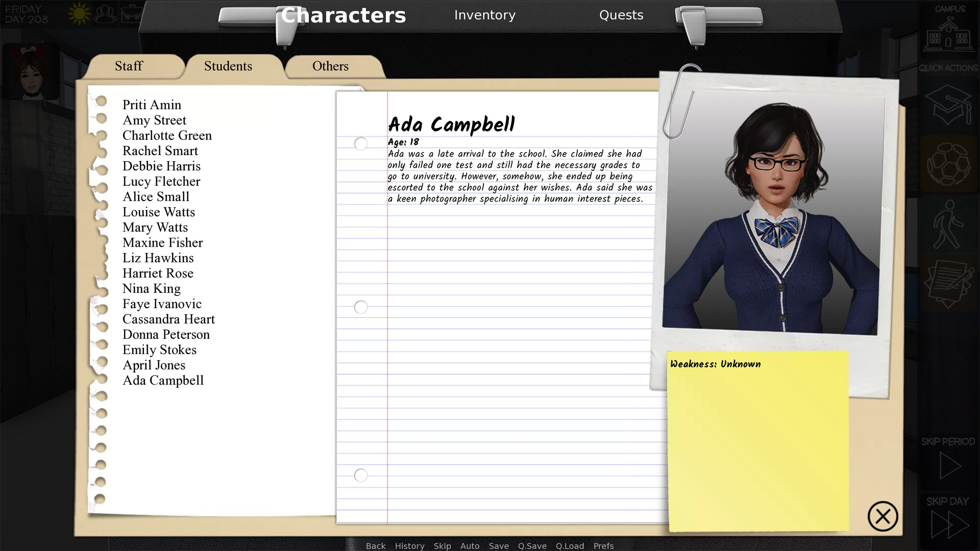
Task: Select Alice Small from student list
Action: point(156,197)
